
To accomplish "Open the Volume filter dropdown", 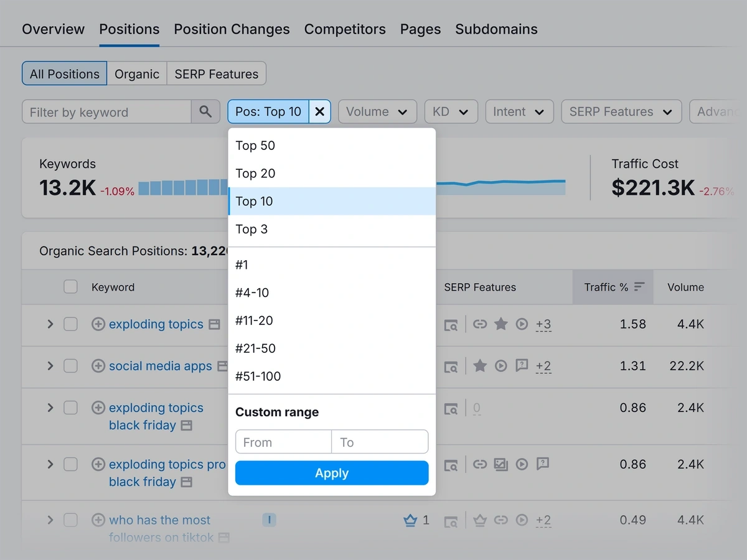I will 377,112.
